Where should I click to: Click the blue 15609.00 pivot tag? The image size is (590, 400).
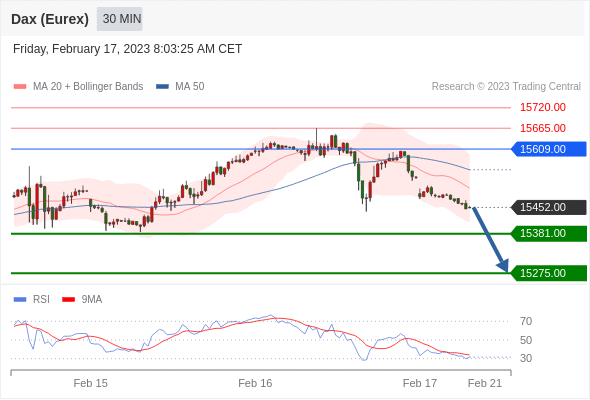tap(549, 149)
